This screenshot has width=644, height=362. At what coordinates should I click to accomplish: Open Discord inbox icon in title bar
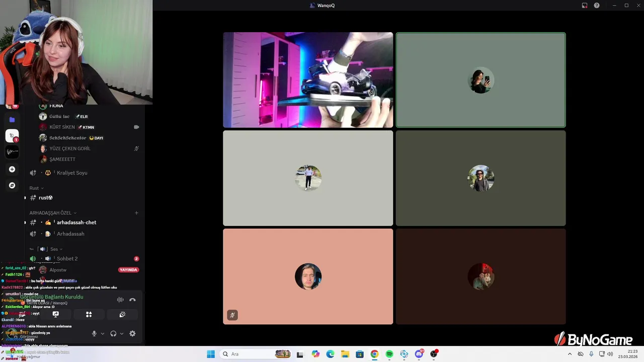585,6
